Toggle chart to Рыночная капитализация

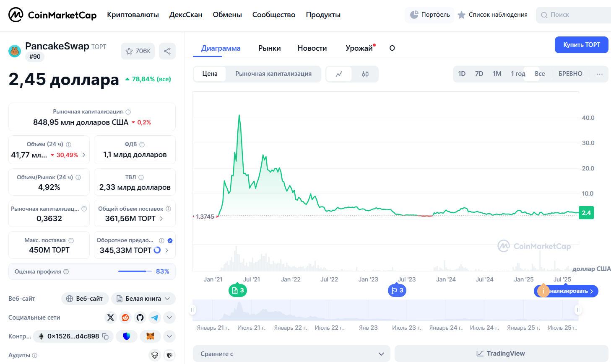pyautogui.click(x=273, y=74)
